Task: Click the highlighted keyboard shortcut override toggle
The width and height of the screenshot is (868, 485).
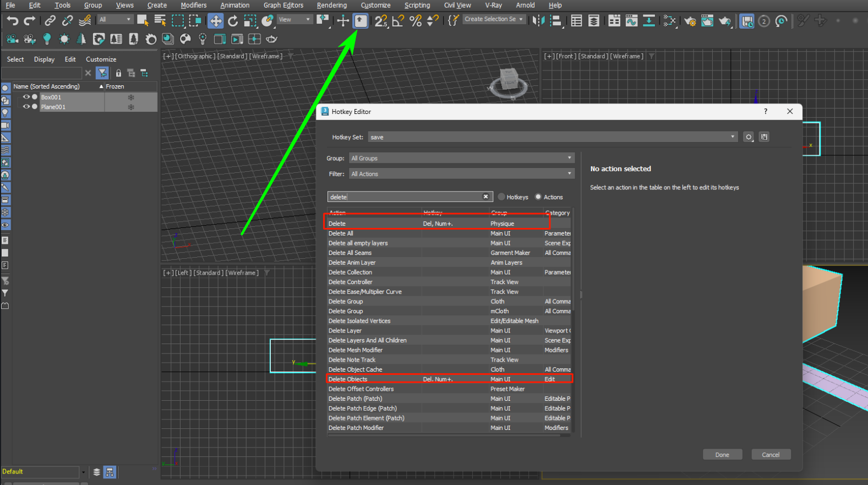Action: point(360,21)
